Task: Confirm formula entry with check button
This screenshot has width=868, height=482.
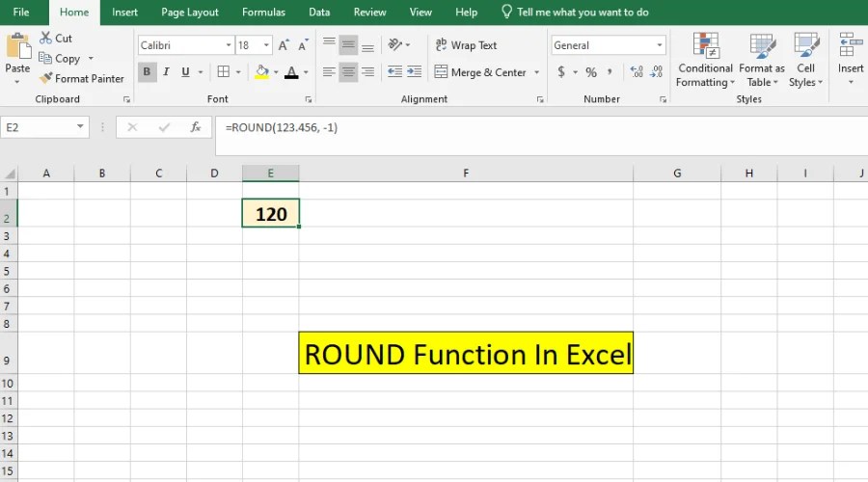Action: [164, 127]
